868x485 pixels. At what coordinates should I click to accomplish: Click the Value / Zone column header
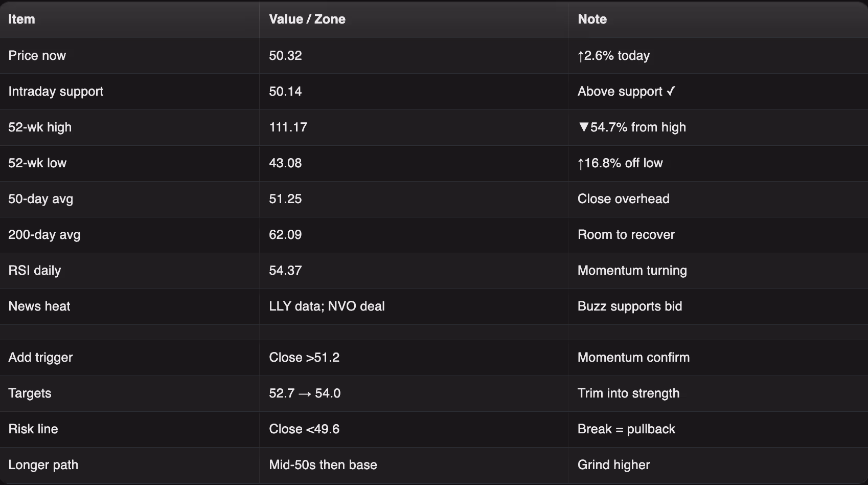[x=307, y=19]
